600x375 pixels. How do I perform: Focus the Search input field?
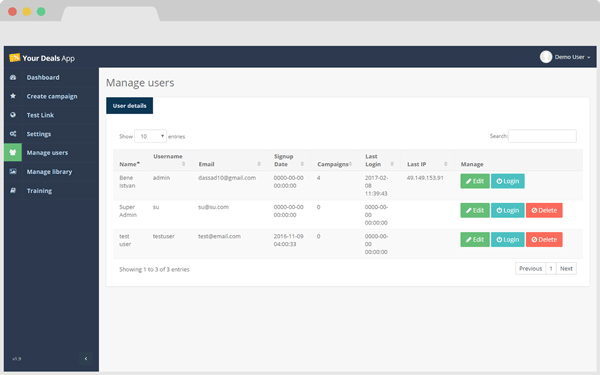542,136
